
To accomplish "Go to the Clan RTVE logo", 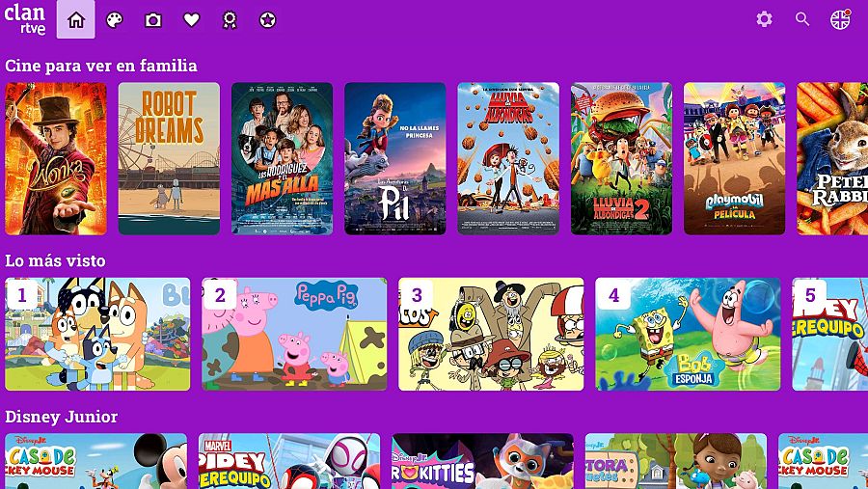I will (x=25, y=19).
